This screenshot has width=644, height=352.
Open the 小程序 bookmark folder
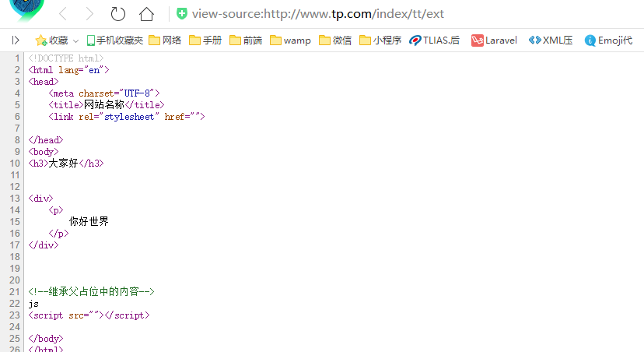[380, 40]
